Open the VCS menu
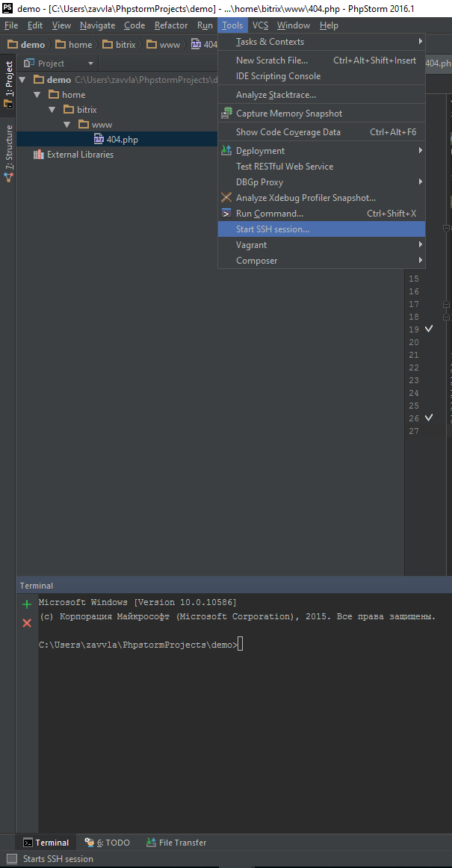Viewport: 452px width, 868px height. click(x=260, y=25)
